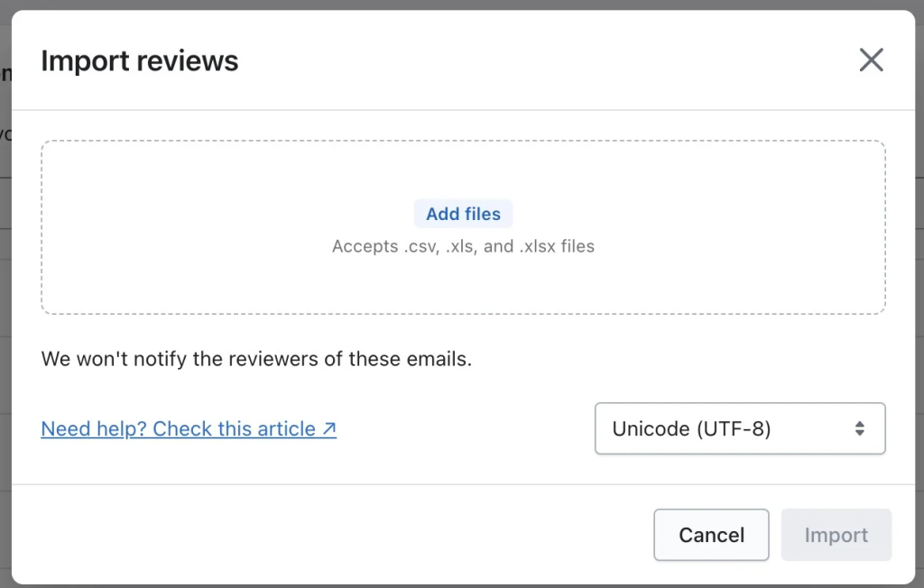This screenshot has width=924, height=588.
Task: Click the greyed-out Import button
Action: pos(836,535)
